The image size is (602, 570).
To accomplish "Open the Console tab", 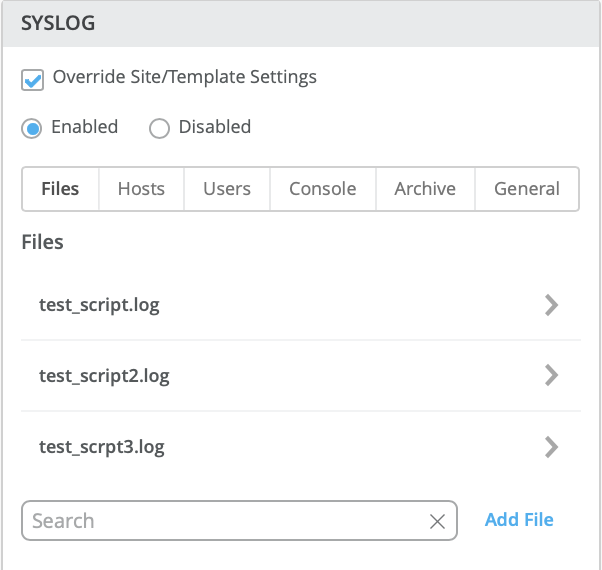I will coord(323,189).
